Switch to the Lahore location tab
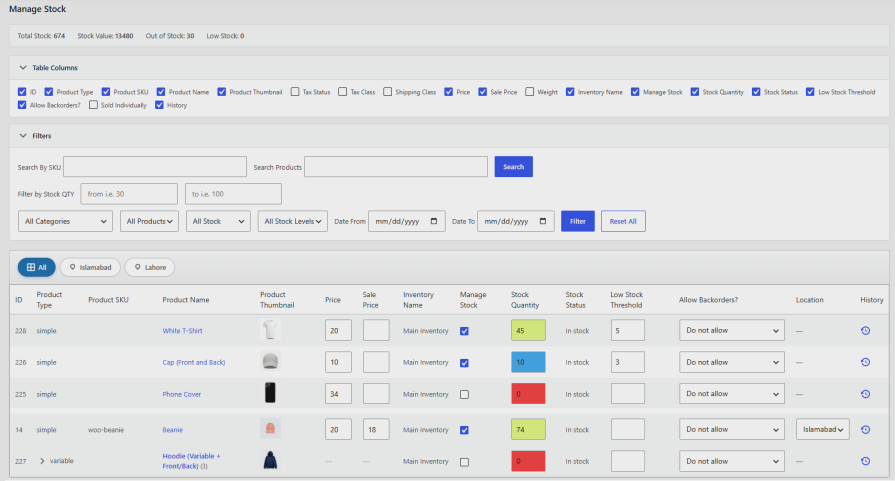 point(150,267)
